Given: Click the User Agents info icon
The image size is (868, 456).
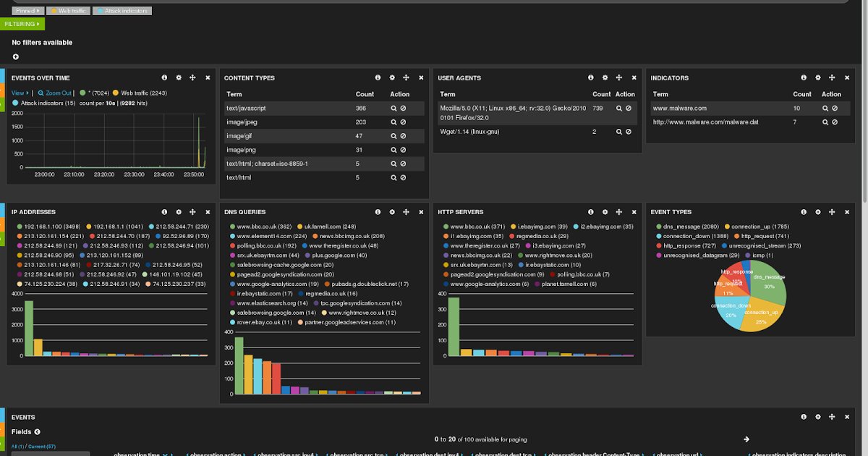Looking at the screenshot, I should [591, 77].
